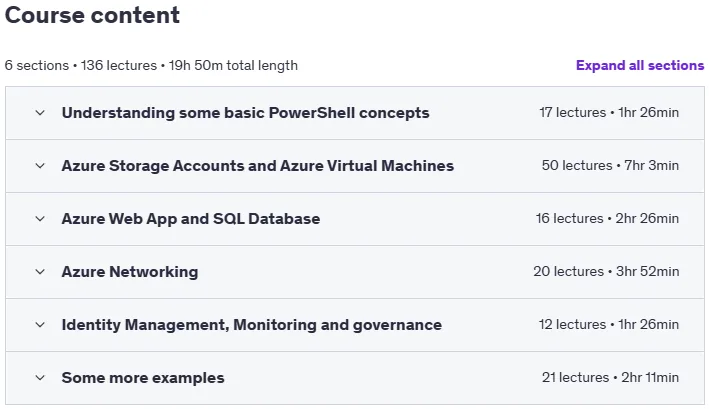
Task: Click the '17 lectures • 1hr 26min' text
Action: [x=609, y=113]
